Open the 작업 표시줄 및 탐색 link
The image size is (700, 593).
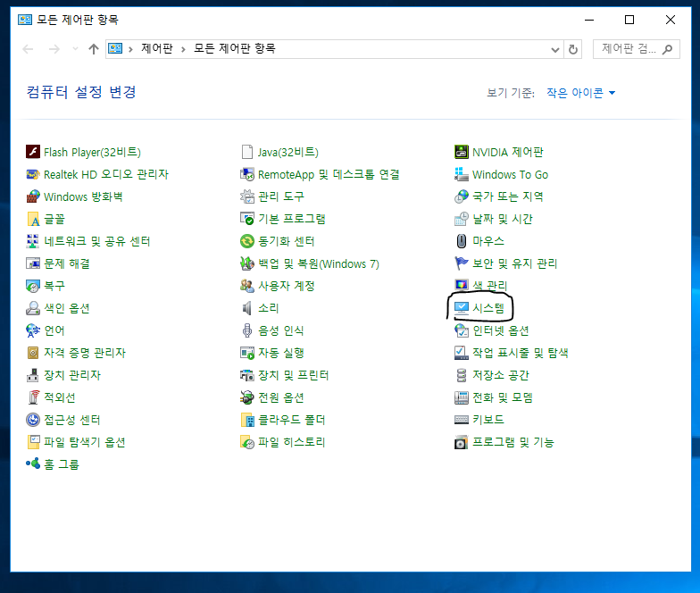521,353
